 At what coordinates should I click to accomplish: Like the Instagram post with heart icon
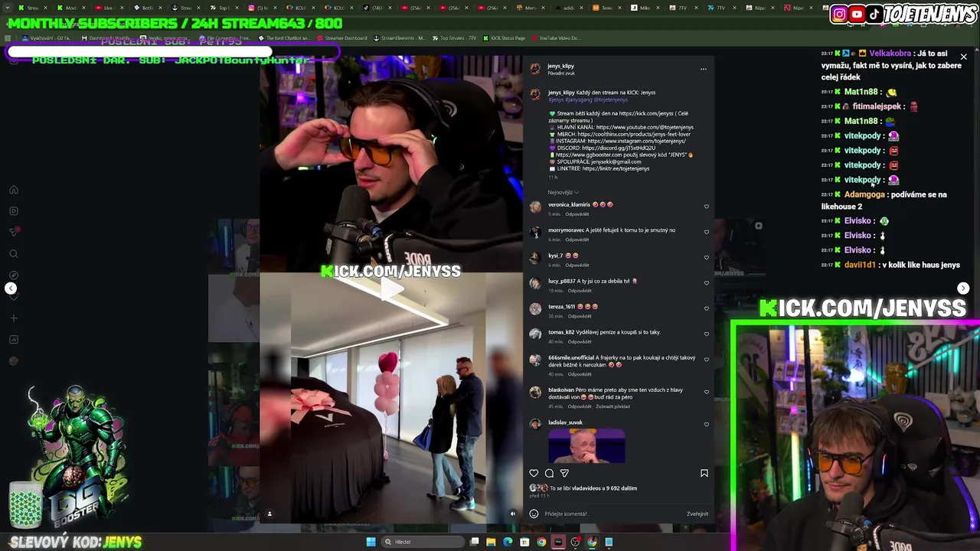point(534,473)
